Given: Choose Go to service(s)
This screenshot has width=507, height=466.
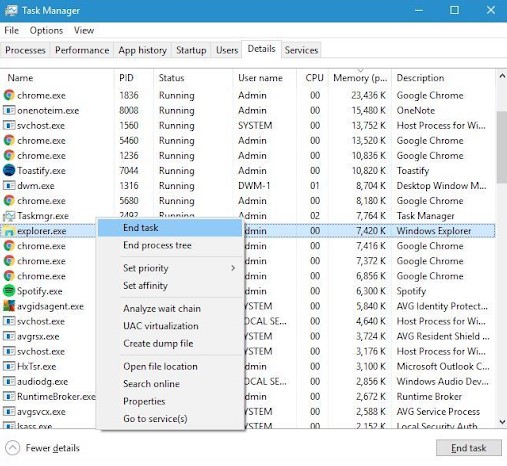Looking at the screenshot, I should click(170, 418).
